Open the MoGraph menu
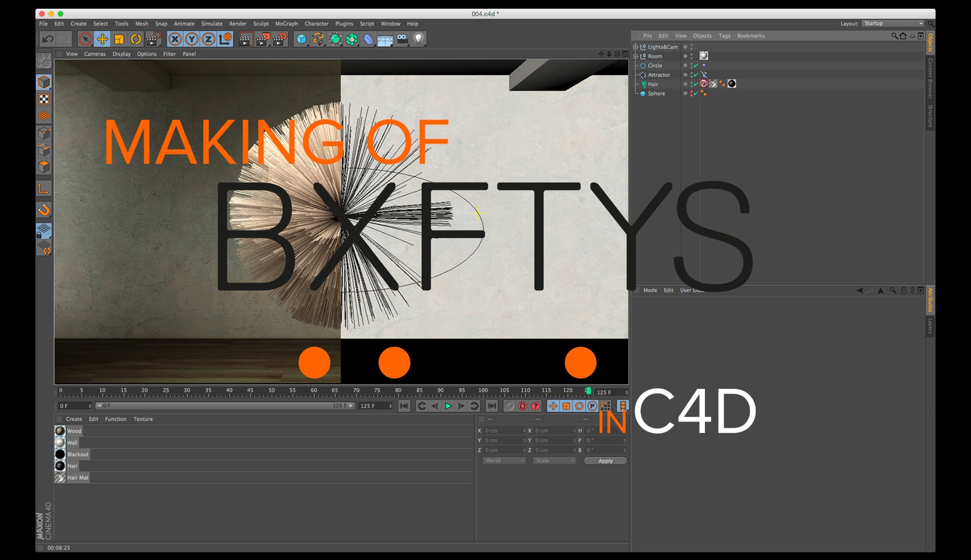The height and width of the screenshot is (560, 971). [286, 24]
